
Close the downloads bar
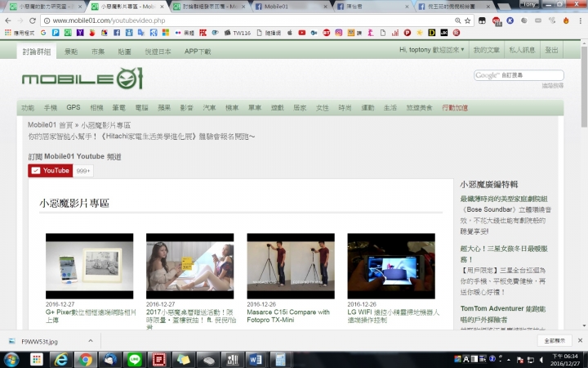point(580,340)
